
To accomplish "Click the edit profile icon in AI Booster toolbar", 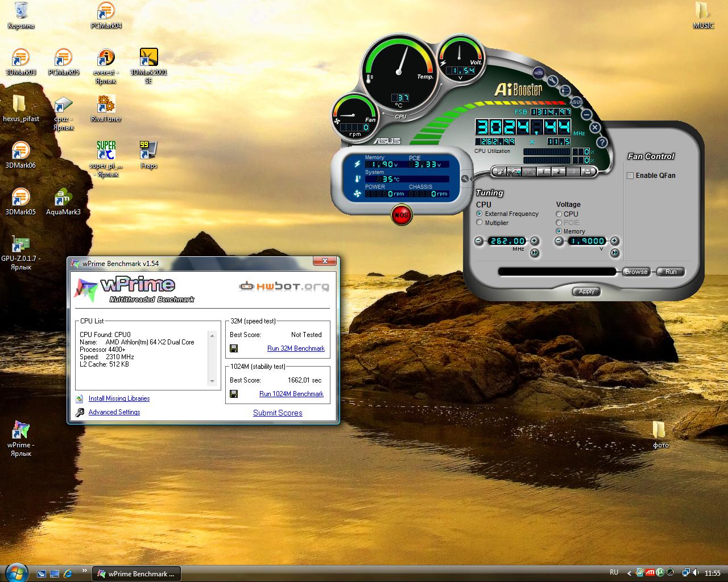I will click(500, 172).
